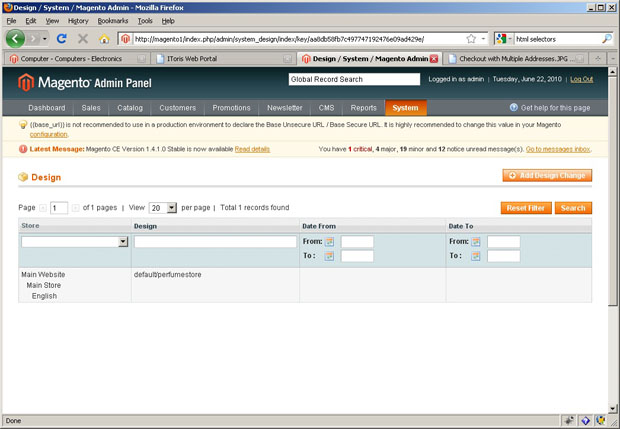
Task: Open calendar for Date To 'To' field
Action: point(476,256)
